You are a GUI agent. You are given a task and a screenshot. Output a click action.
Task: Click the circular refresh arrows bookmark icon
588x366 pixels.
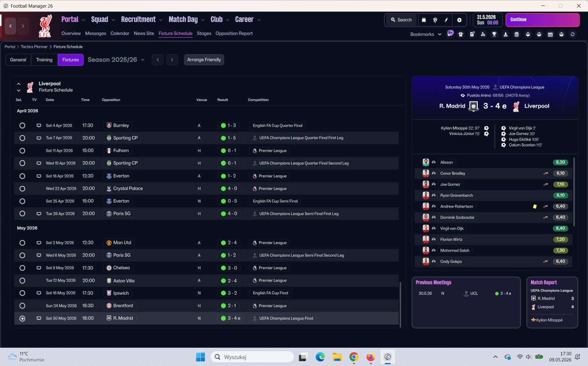[x=573, y=34]
